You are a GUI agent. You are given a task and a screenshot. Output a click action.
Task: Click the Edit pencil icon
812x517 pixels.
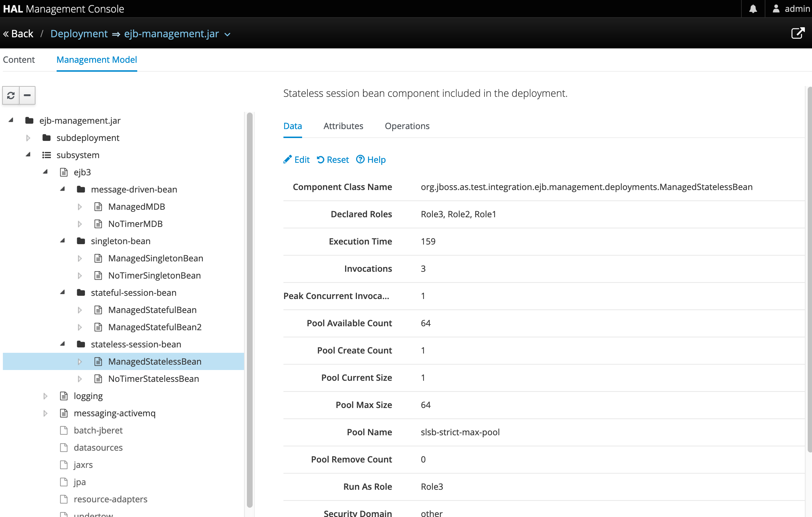click(287, 160)
